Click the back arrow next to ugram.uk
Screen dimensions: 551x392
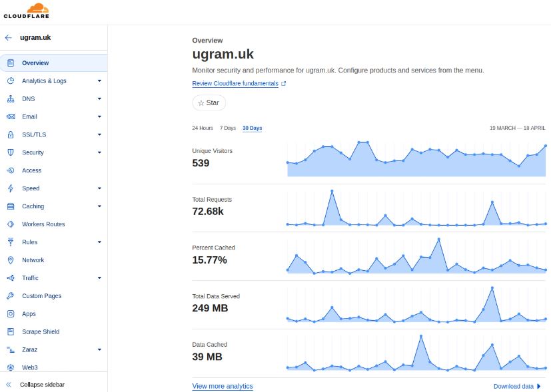[x=9, y=37]
